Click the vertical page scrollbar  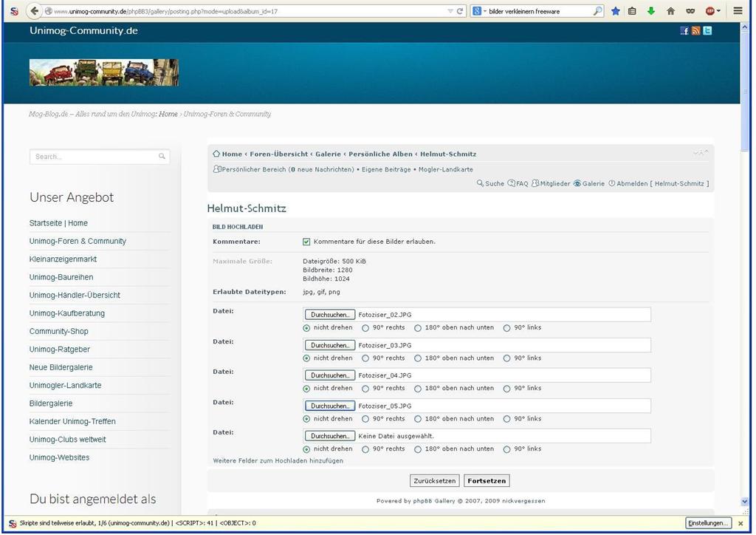[744, 222]
